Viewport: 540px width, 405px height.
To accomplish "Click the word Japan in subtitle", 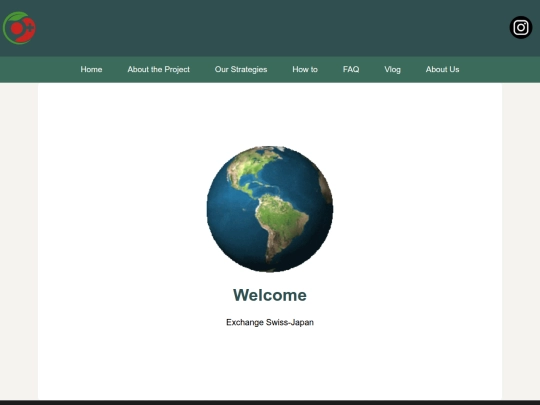I will [x=302, y=322].
